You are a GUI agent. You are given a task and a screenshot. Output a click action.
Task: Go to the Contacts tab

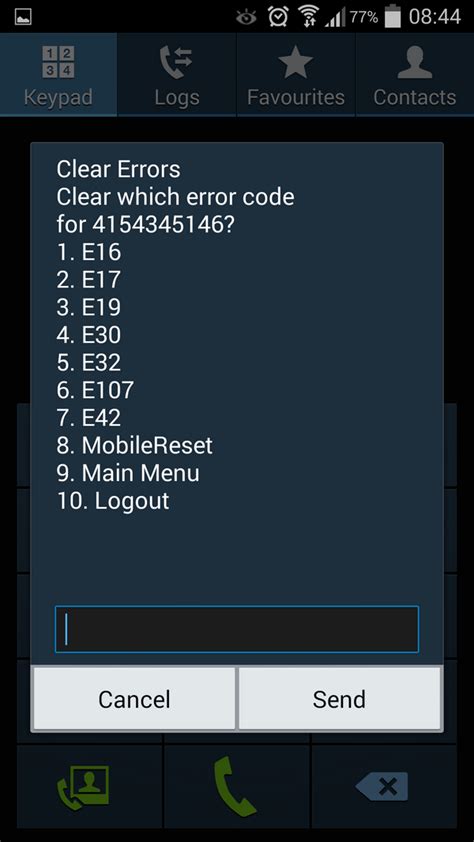click(x=414, y=75)
